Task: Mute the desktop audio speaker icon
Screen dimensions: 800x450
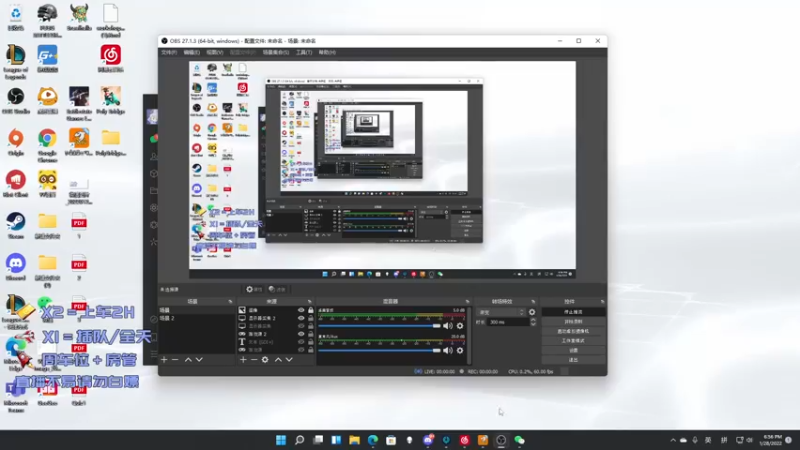Action: point(447,326)
